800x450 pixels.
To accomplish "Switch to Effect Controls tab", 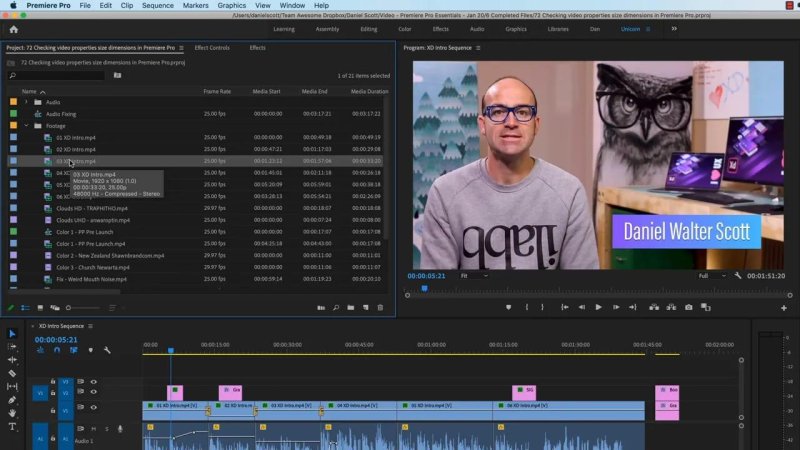I will coord(212,48).
